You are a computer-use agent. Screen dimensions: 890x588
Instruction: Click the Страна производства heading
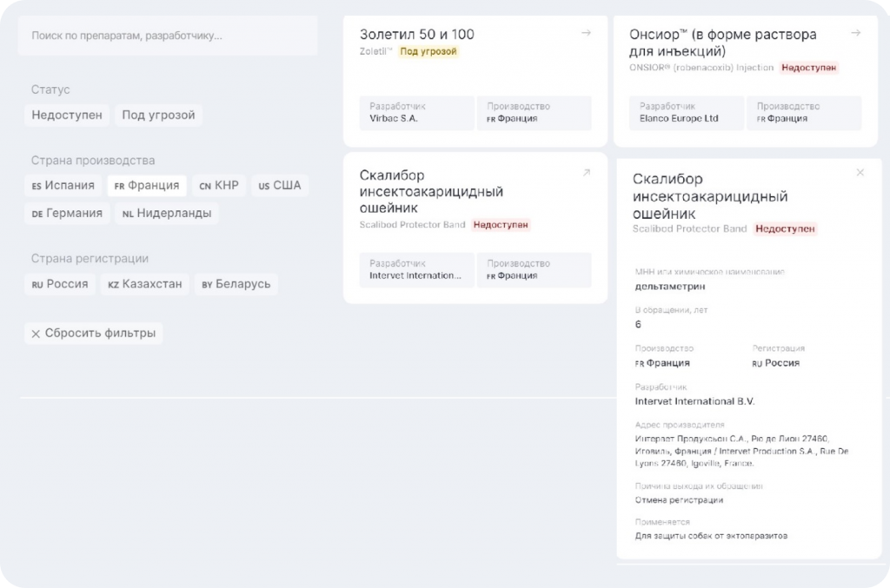[93, 161]
